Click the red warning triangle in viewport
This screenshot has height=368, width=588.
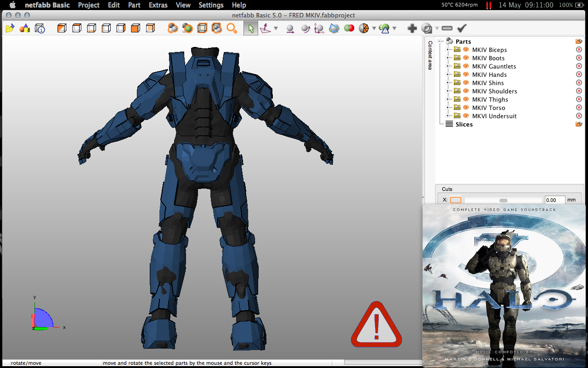pos(376,324)
